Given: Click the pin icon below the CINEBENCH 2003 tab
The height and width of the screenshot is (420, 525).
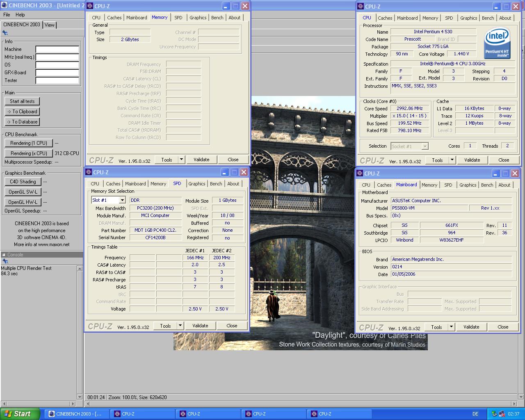Looking at the screenshot, I should pos(5,33).
